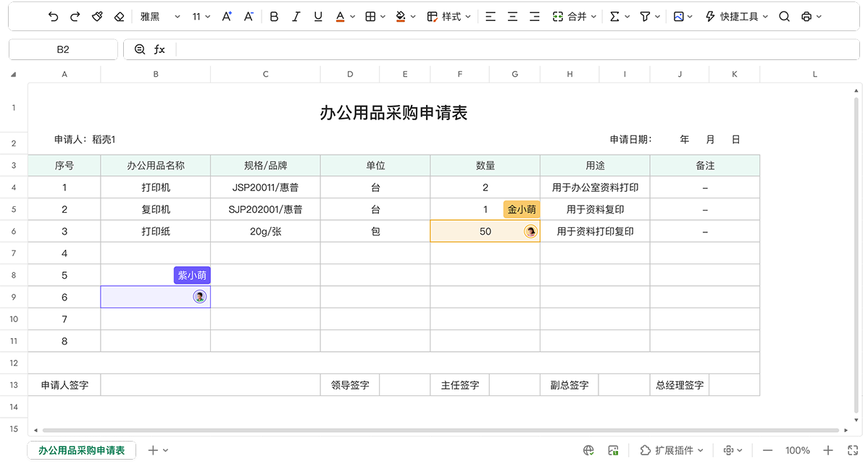Open the 快捷工具 menu
This screenshot has width=868, height=464.
click(x=736, y=17)
